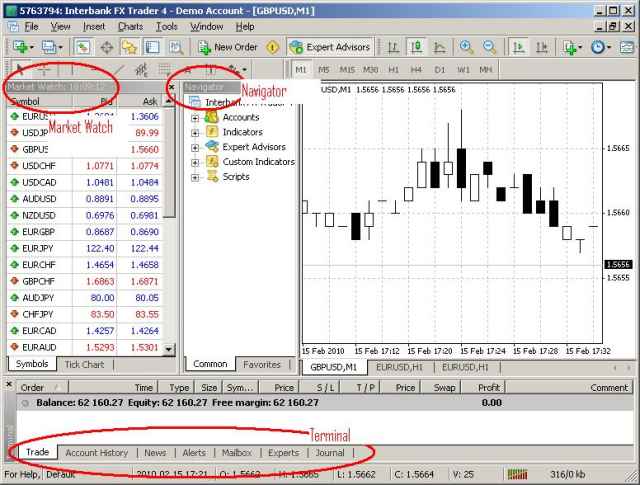Open the Account History tab
The height and width of the screenshot is (485, 640).
click(97, 453)
